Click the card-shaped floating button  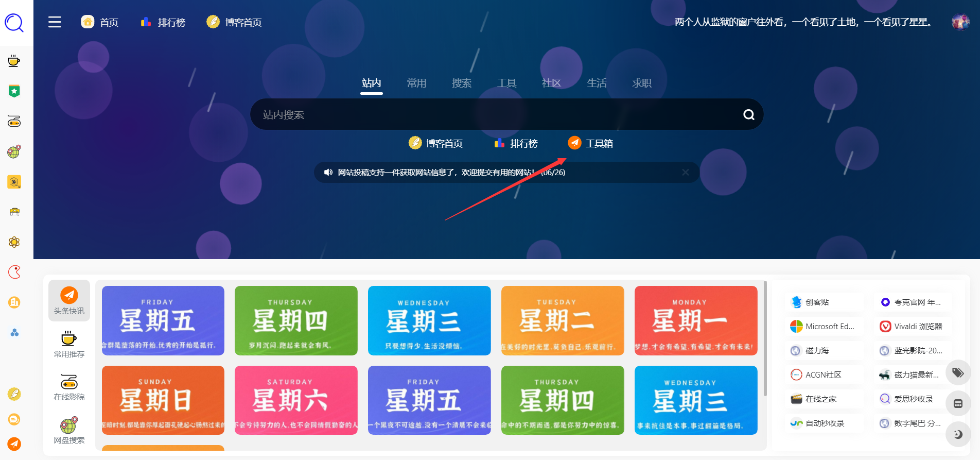(958, 403)
